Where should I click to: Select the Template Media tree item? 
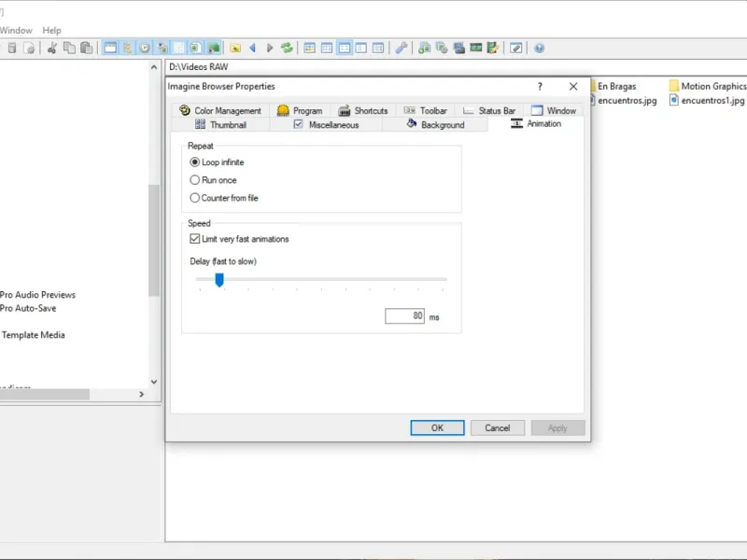(34, 335)
